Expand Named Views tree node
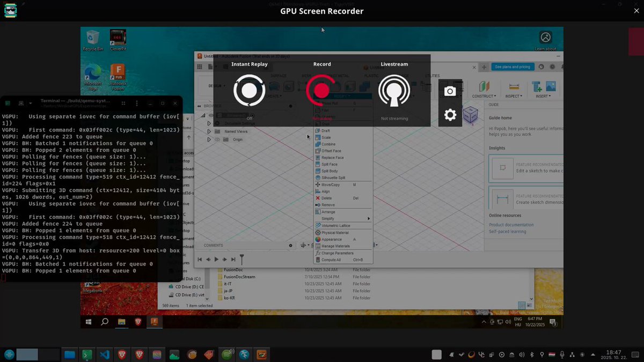 click(x=209, y=131)
